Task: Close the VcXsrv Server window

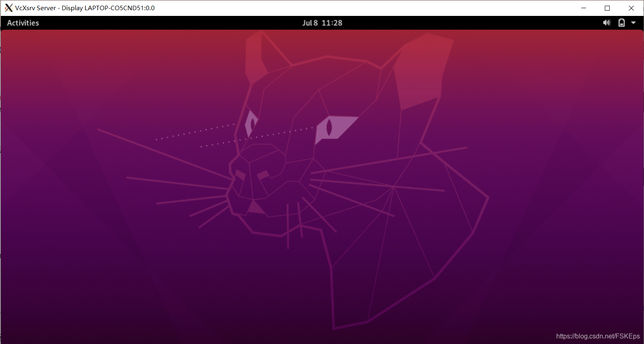Action: tap(631, 8)
